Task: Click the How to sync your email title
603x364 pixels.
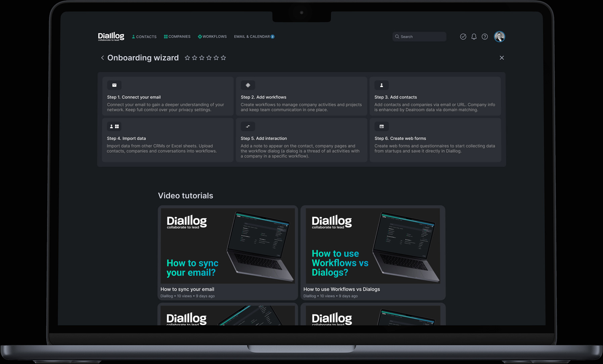Action: click(x=187, y=289)
